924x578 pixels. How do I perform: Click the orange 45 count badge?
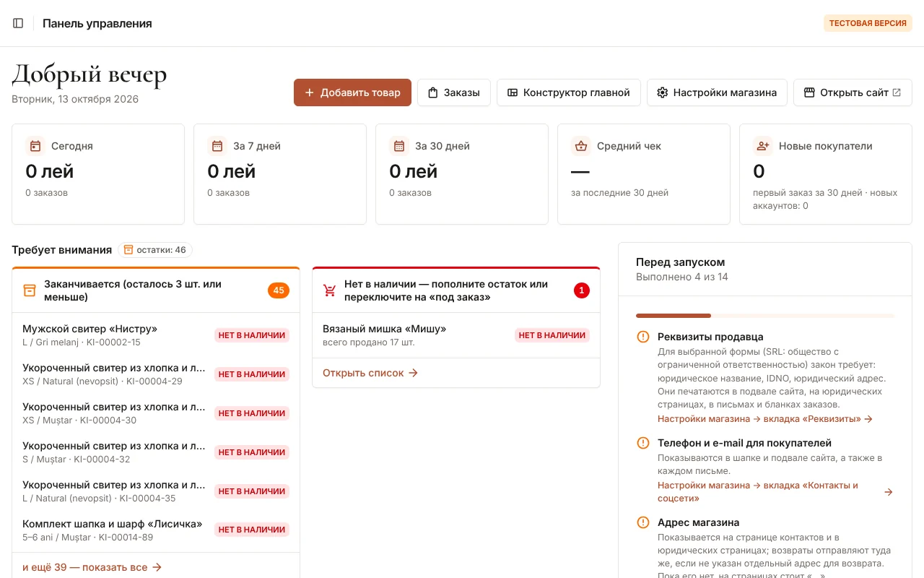[x=279, y=290]
